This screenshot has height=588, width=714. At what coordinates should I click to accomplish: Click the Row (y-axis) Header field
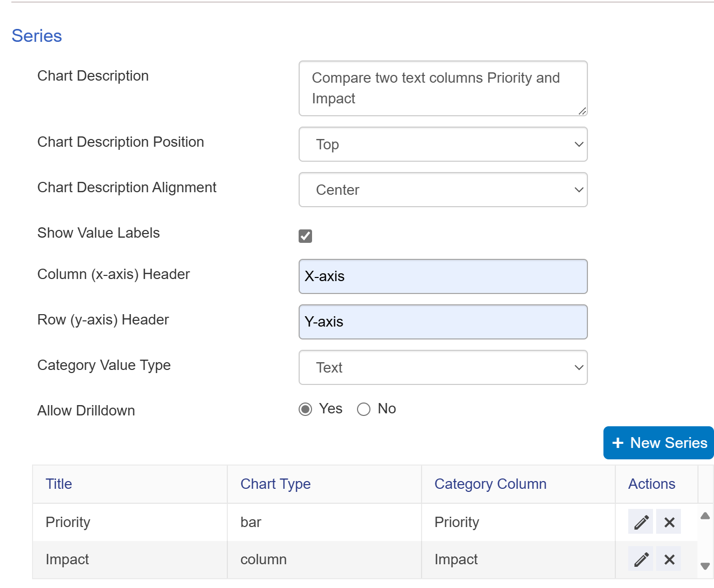443,322
